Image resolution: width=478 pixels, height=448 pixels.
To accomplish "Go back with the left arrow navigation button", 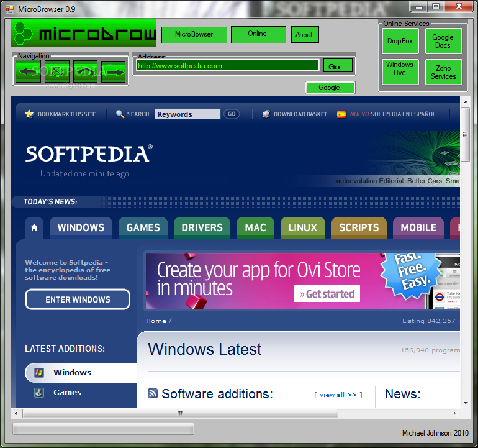I will 28,71.
